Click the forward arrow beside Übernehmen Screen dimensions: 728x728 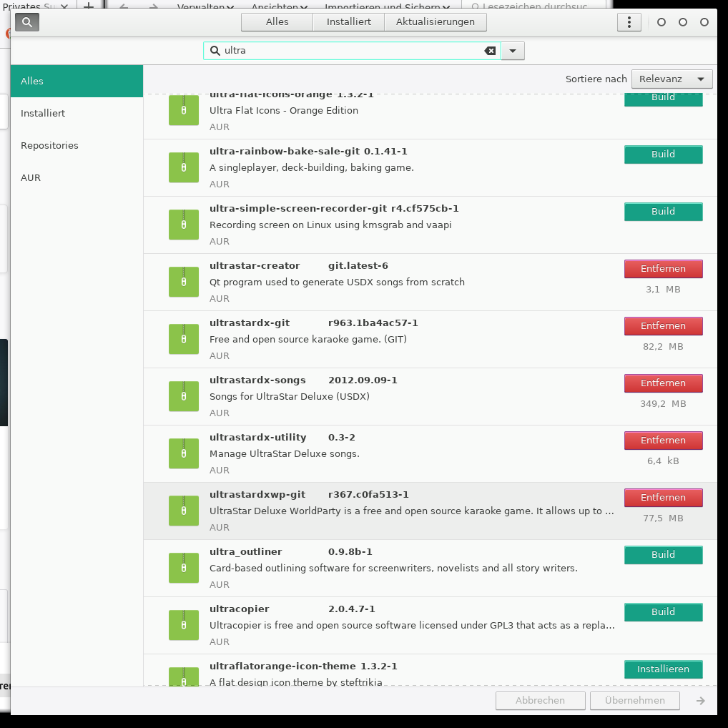tap(701, 701)
